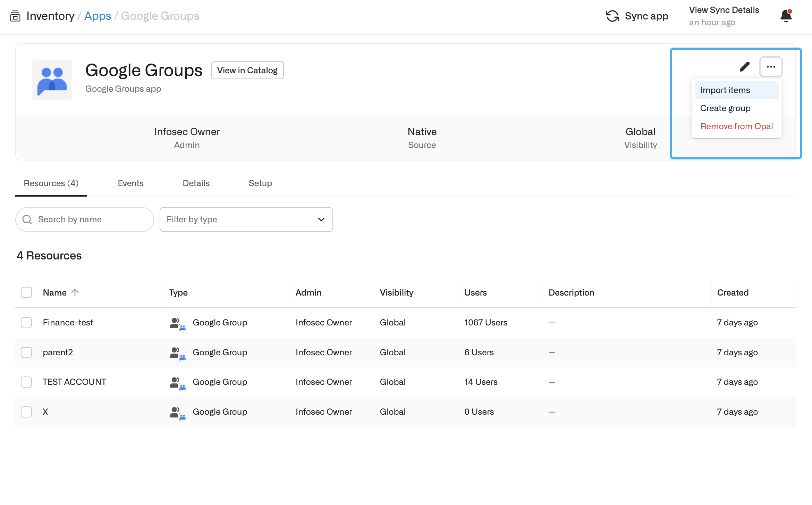812x505 pixels.
Task: Switch to the Events tab
Action: (130, 183)
